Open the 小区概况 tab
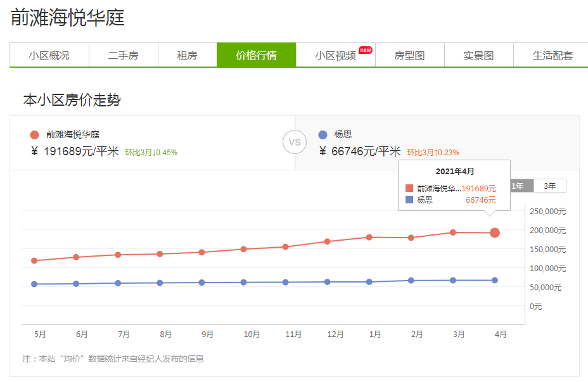The image size is (588, 382). pyautogui.click(x=49, y=56)
